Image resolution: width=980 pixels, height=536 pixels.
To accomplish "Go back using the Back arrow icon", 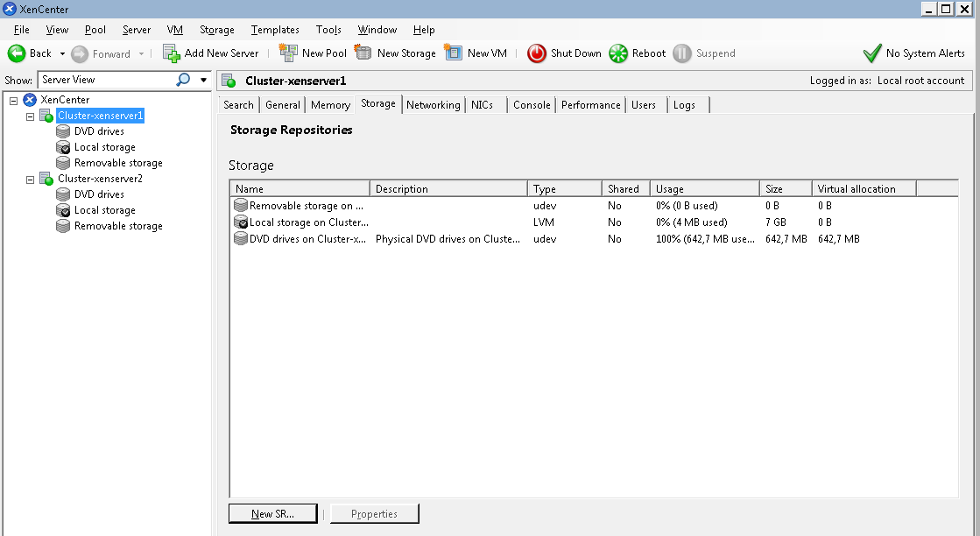I will (17, 53).
